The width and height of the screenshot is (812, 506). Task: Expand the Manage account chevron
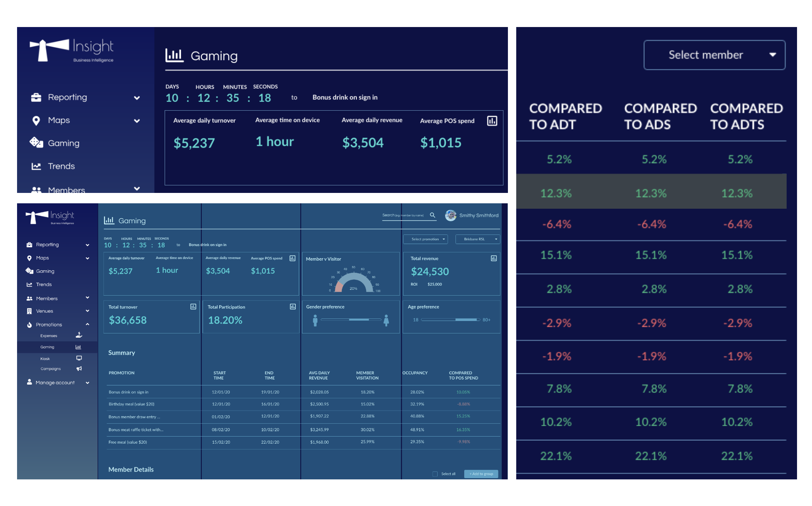pyautogui.click(x=87, y=383)
